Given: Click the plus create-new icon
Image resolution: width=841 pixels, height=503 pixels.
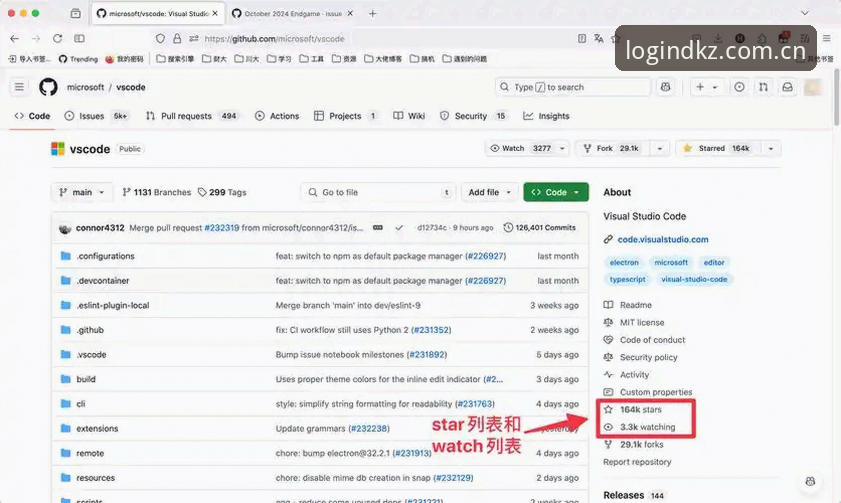Looking at the screenshot, I should click(700, 87).
